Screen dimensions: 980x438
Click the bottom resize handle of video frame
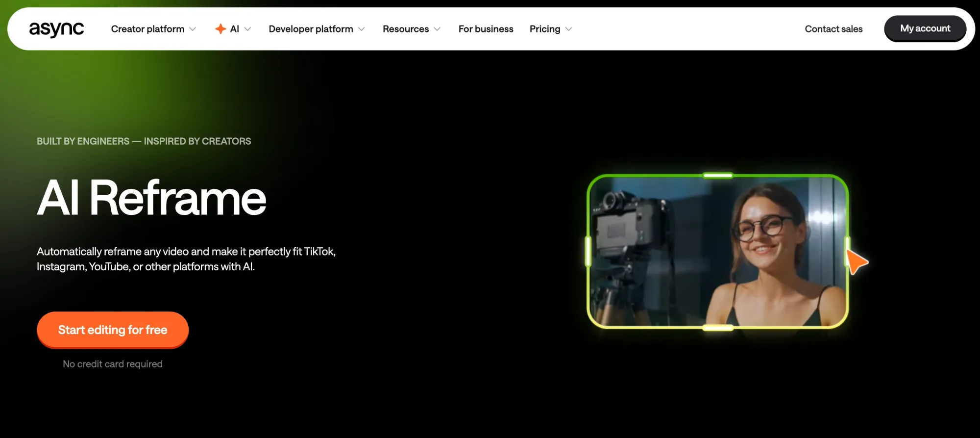[x=718, y=328]
